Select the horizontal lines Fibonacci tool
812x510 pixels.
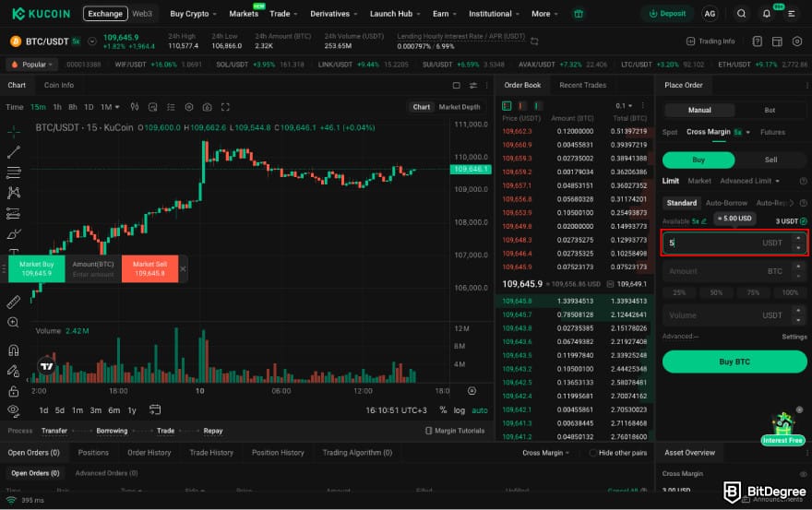[x=14, y=172]
